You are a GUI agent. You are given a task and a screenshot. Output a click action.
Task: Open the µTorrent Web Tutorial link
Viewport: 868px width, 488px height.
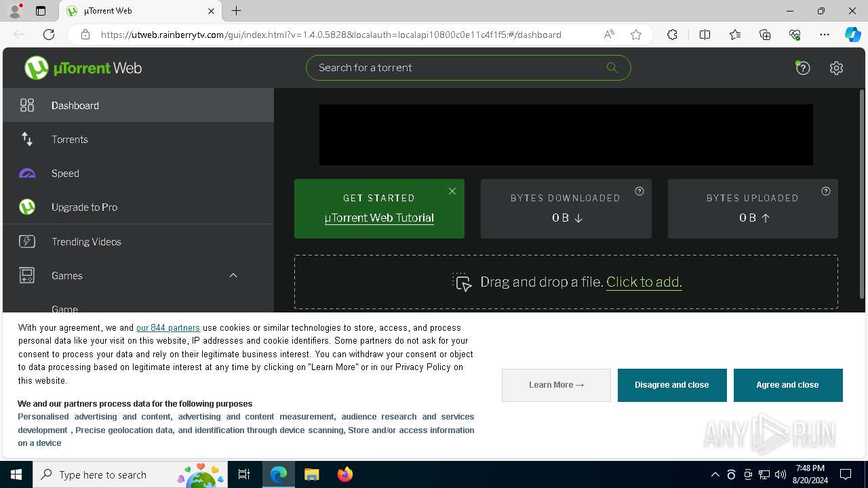[379, 218]
